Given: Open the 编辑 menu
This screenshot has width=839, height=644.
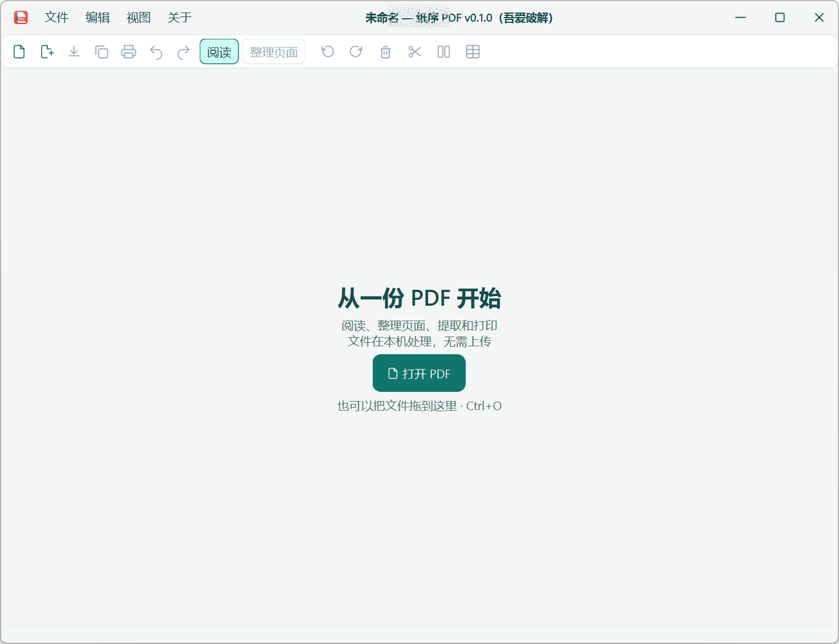Looking at the screenshot, I should pos(98,18).
